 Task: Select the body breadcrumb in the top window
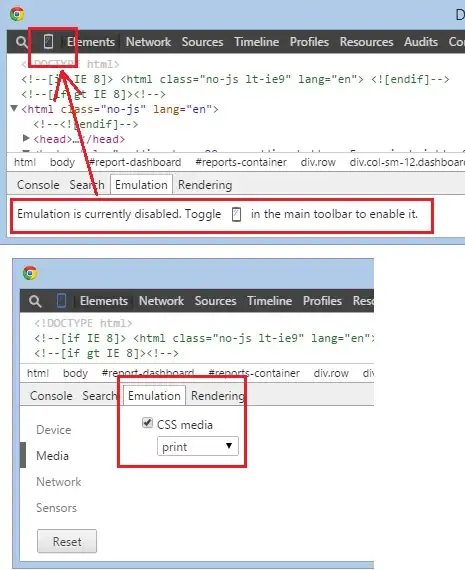pyautogui.click(x=62, y=162)
